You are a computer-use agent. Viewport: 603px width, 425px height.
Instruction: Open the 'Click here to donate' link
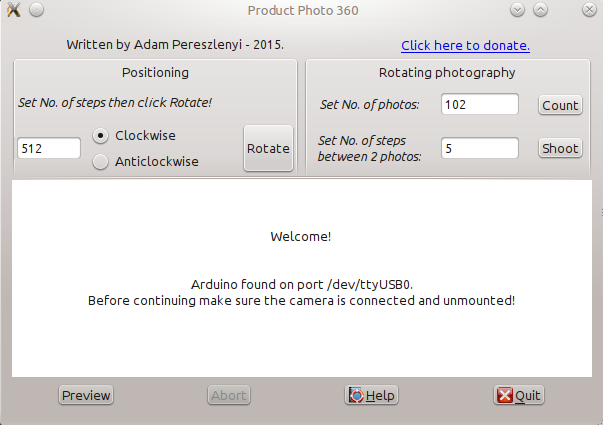pos(465,45)
